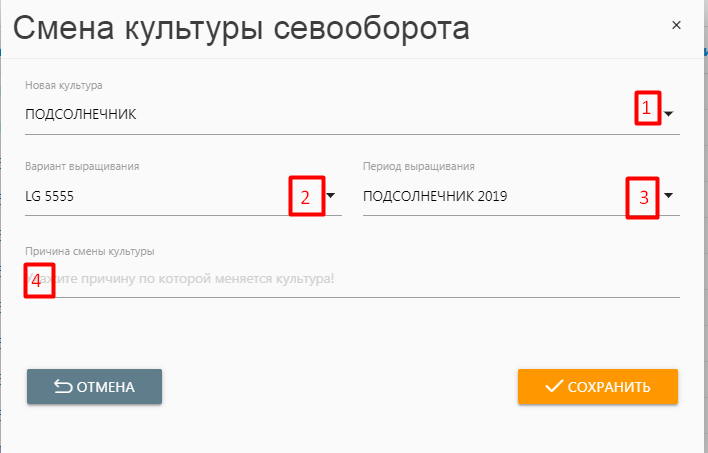This screenshot has width=708, height=453.
Task: Click the red box numbered 1
Action: click(x=647, y=108)
